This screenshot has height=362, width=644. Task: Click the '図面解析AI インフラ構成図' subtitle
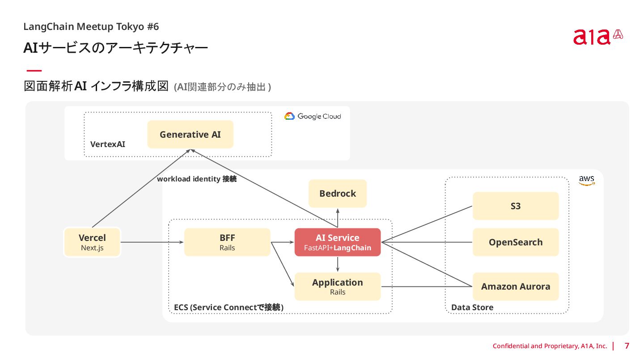(96, 86)
